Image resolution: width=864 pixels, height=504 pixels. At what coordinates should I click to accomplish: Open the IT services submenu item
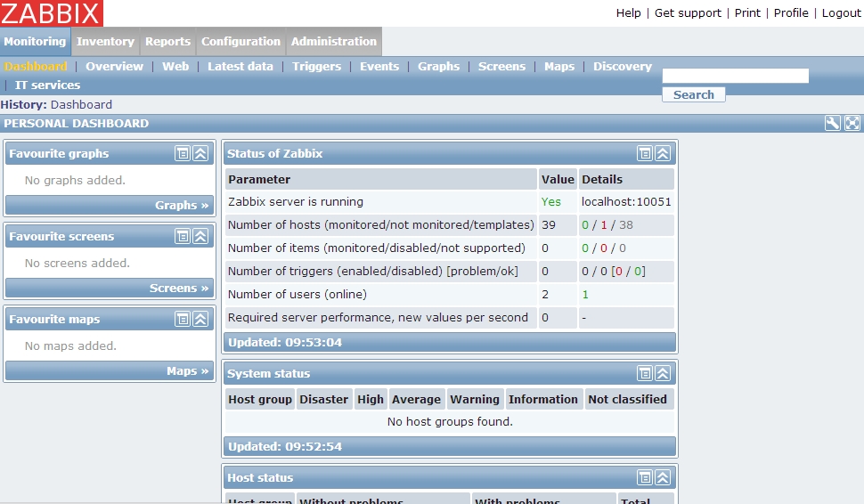[47, 85]
